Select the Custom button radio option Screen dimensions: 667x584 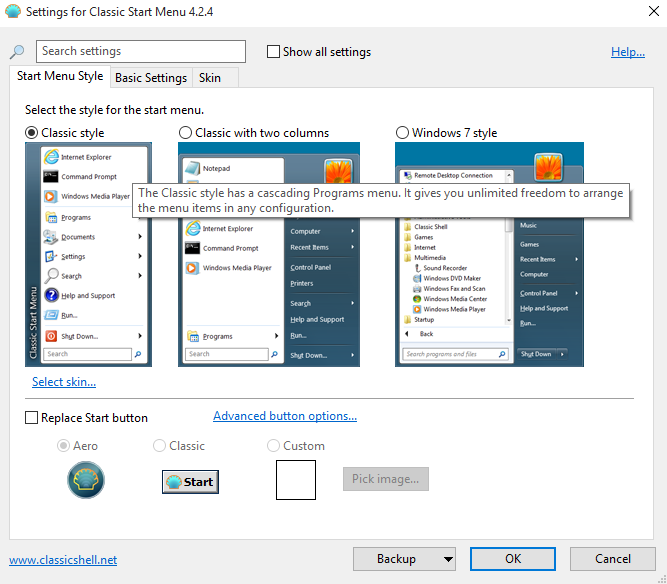coord(273,445)
